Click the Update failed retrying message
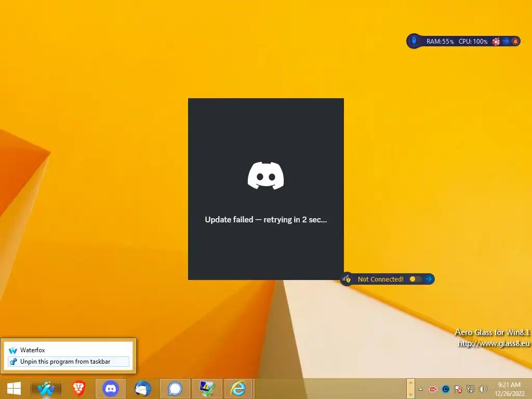 (265, 220)
